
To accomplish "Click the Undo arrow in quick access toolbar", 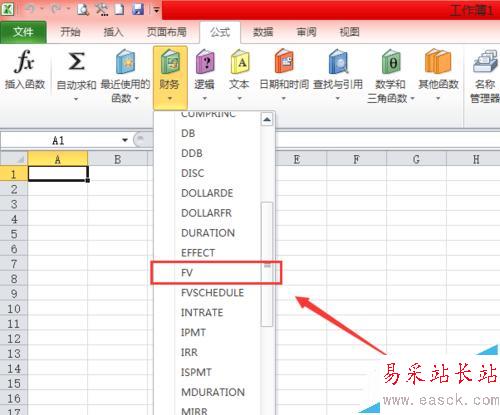I will pos(30,9).
